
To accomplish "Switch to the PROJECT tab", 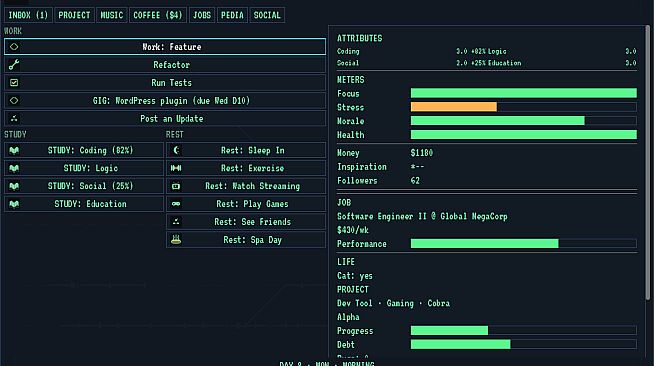I will point(74,15).
